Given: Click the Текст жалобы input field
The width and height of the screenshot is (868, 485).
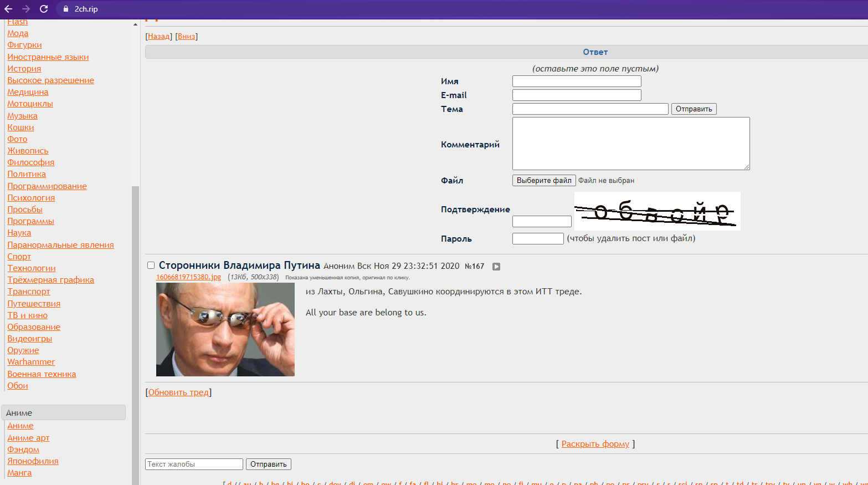Looking at the screenshot, I should (194, 464).
